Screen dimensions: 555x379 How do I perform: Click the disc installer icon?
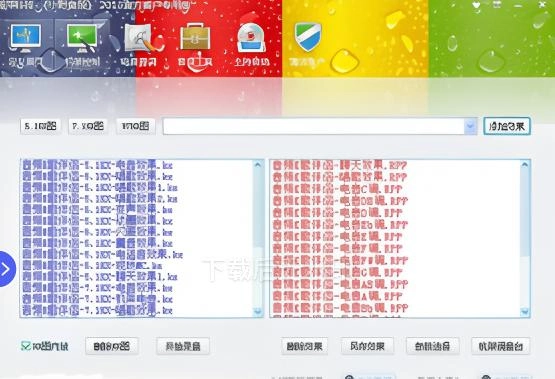click(x=251, y=37)
